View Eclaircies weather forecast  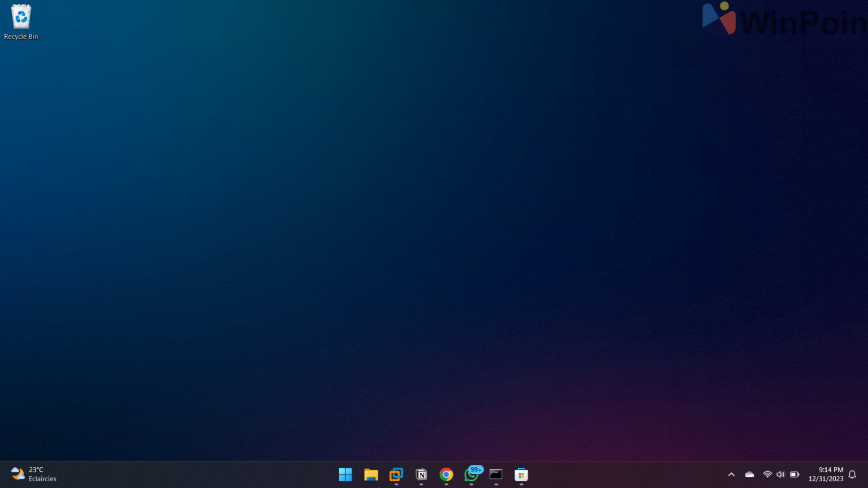click(42, 479)
